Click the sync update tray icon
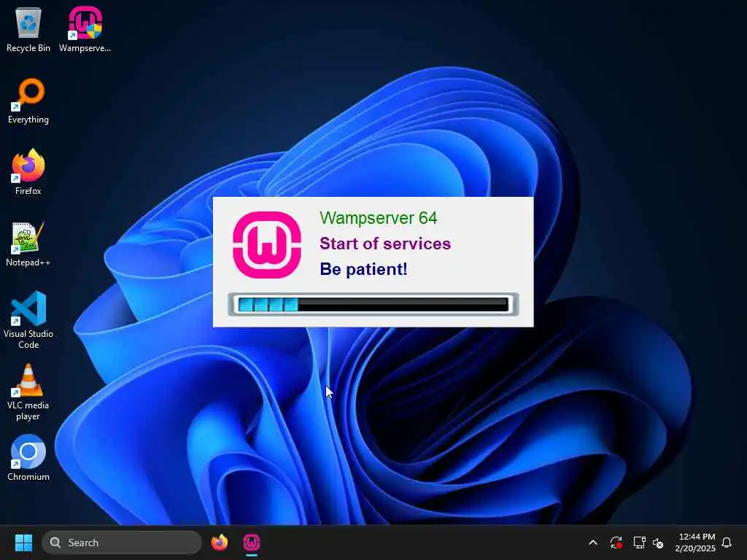This screenshot has height=560, width=747. (x=616, y=542)
